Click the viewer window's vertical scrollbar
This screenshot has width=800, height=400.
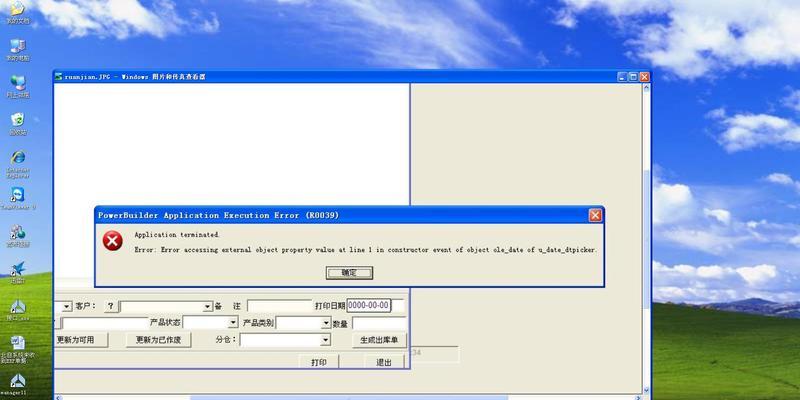pos(646,239)
